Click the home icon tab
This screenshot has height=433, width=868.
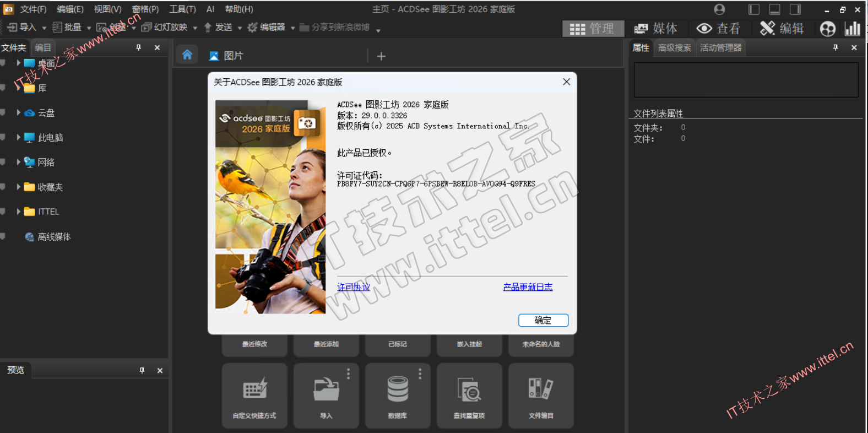187,55
